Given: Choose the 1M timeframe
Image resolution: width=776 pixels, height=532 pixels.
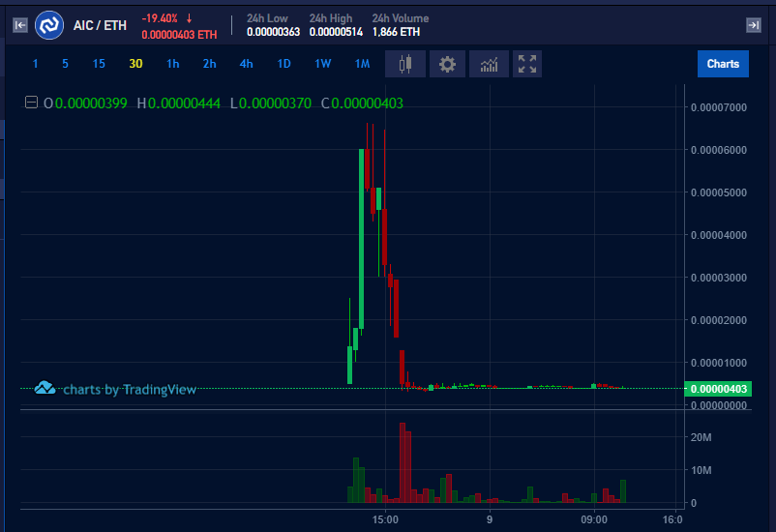Looking at the screenshot, I should (x=362, y=65).
